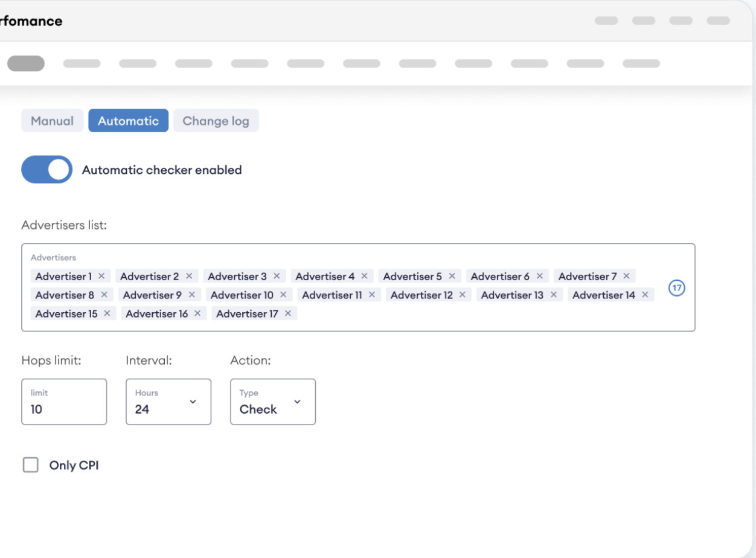756x558 pixels.
Task: Remove Advertiser 1 tag with its x icon
Action: 101,276
